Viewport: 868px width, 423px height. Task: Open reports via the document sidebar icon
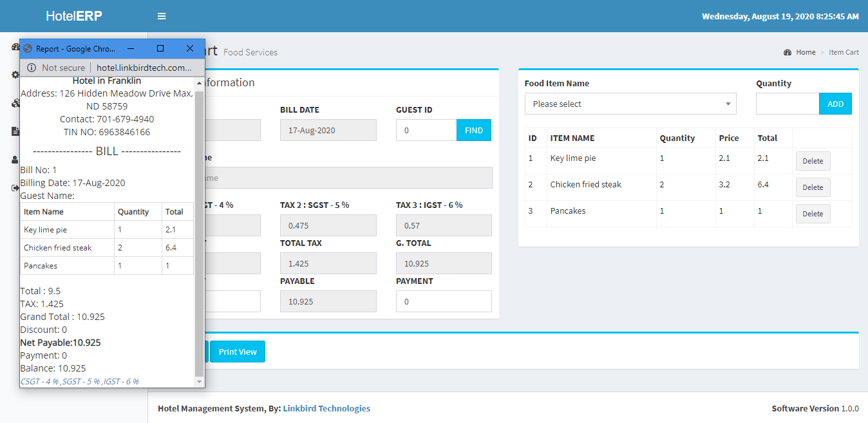pos(15,131)
